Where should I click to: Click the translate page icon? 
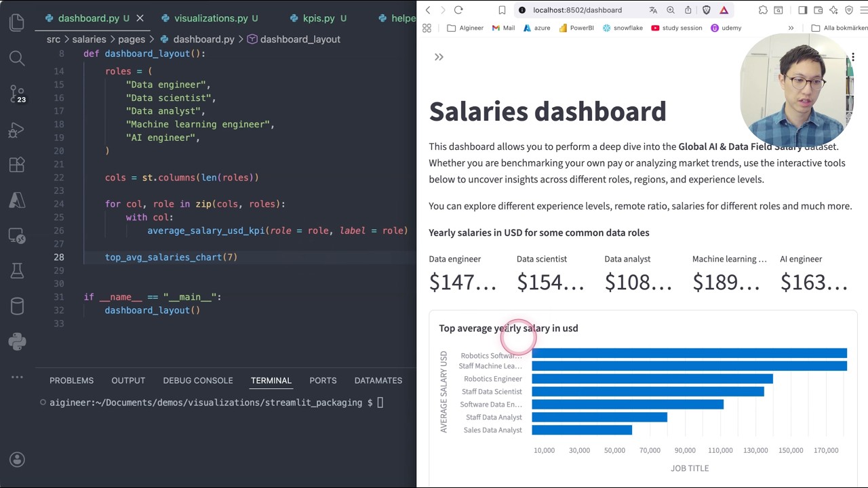click(653, 10)
